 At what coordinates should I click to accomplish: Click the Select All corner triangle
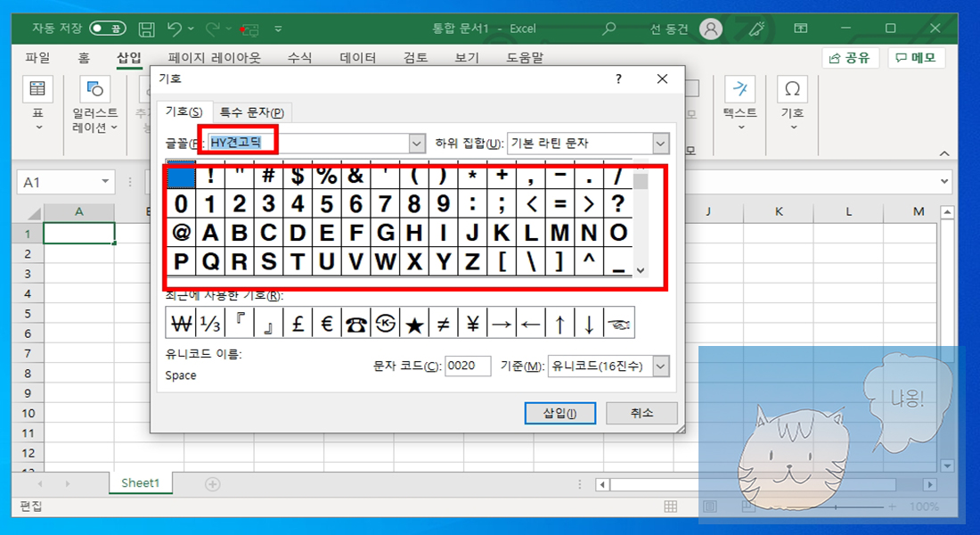point(35,213)
